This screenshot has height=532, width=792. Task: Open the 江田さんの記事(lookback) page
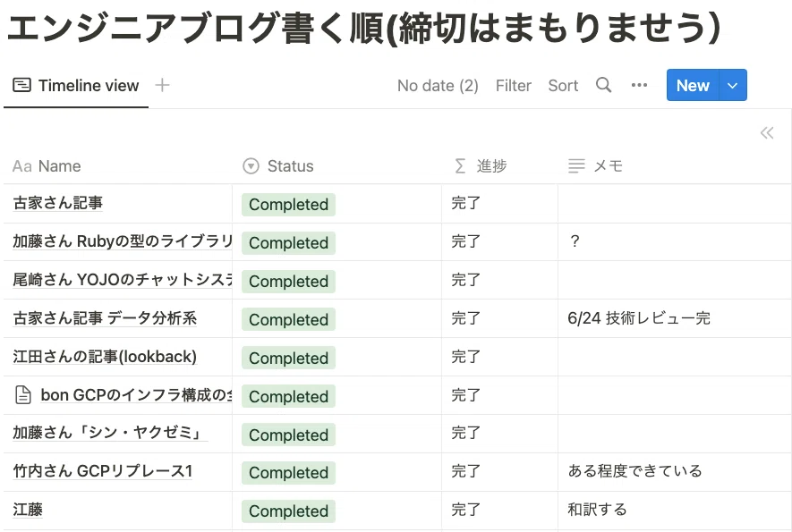105,357
